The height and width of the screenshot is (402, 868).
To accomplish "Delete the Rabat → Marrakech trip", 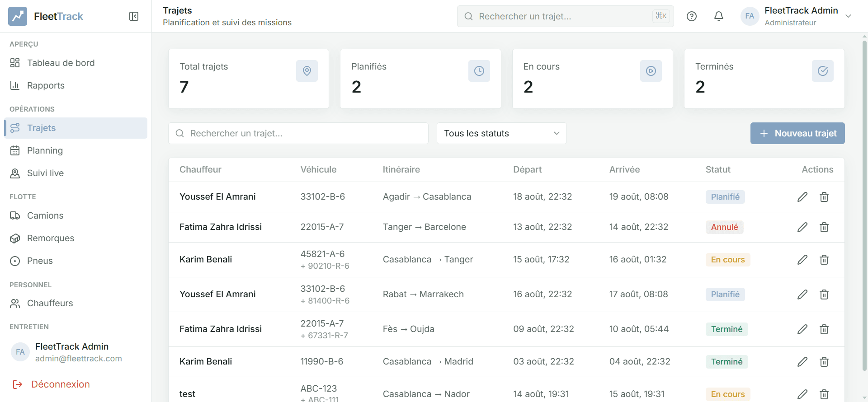I will pos(824,294).
